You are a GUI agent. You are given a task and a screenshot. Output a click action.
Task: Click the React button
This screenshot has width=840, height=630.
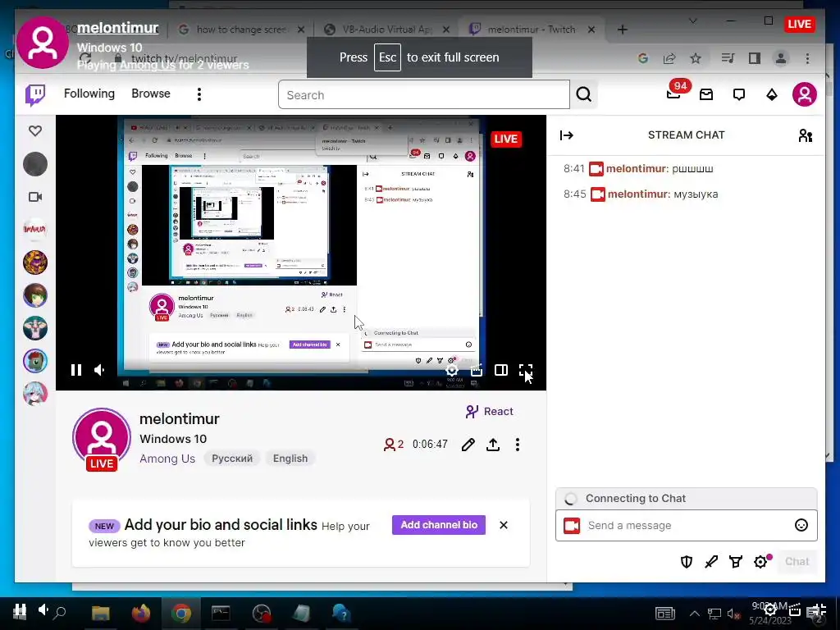pos(489,412)
